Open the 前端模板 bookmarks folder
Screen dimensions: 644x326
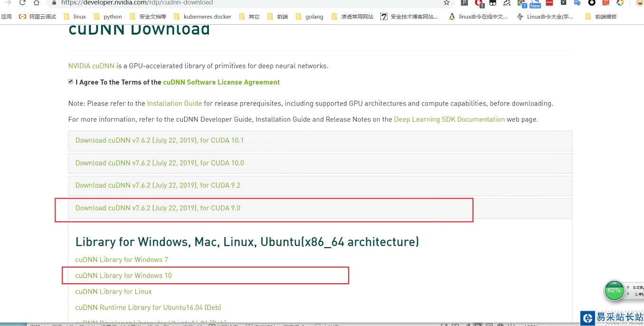coord(601,17)
